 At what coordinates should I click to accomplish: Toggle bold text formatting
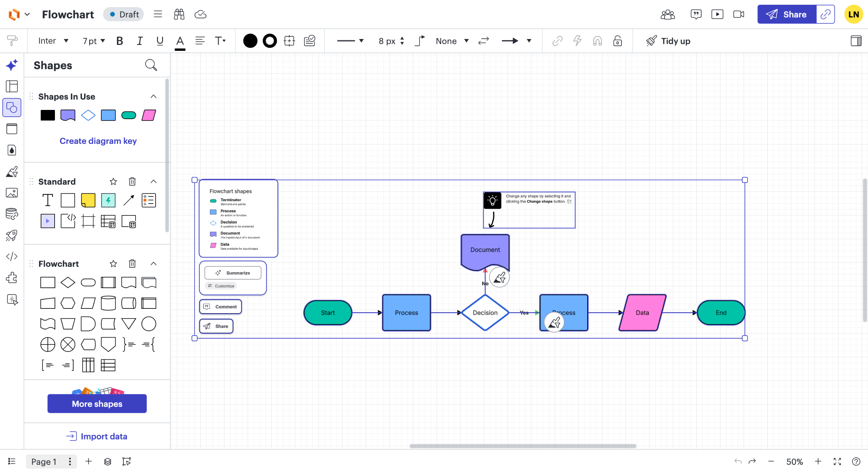click(x=119, y=41)
